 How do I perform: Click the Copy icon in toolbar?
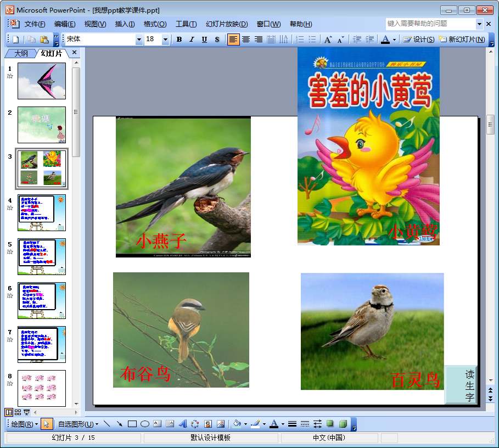click(31, 40)
